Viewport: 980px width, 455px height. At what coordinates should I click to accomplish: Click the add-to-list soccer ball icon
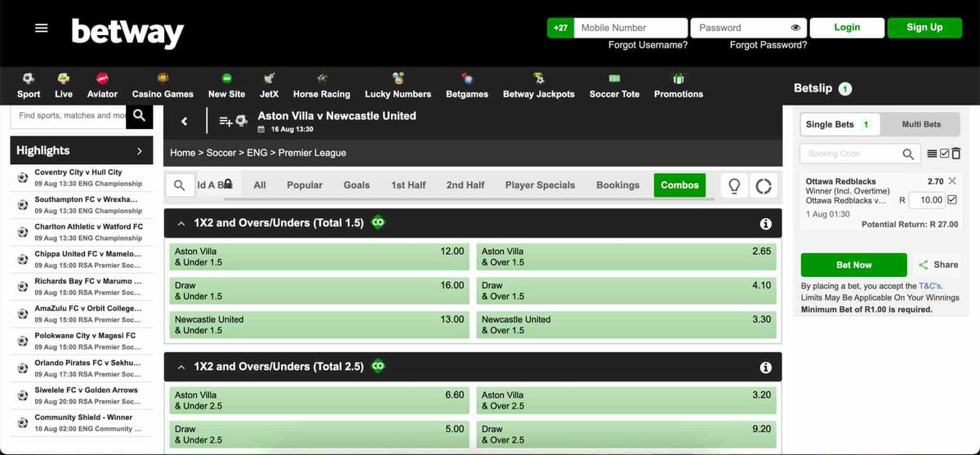tap(233, 122)
